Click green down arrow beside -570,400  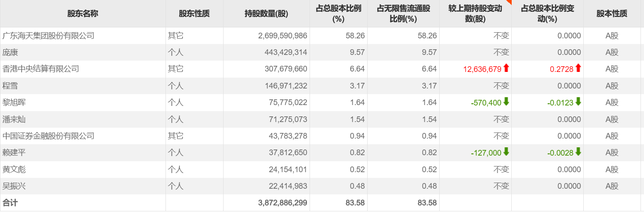pos(506,102)
